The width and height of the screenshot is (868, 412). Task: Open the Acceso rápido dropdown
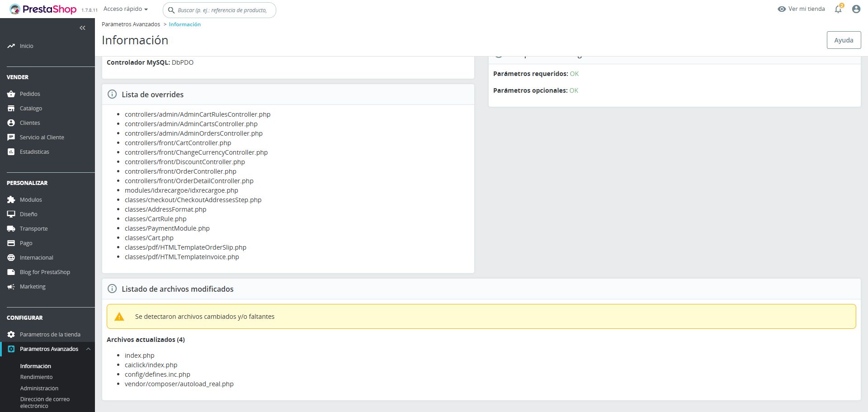[x=126, y=9]
